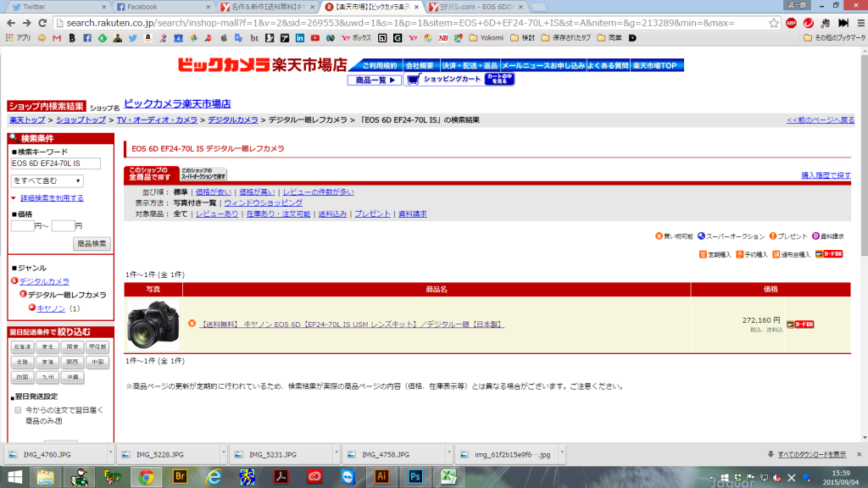Screen dimensions: 868x488
Task: Open the Chrome hamburger menu
Action: (861, 23)
